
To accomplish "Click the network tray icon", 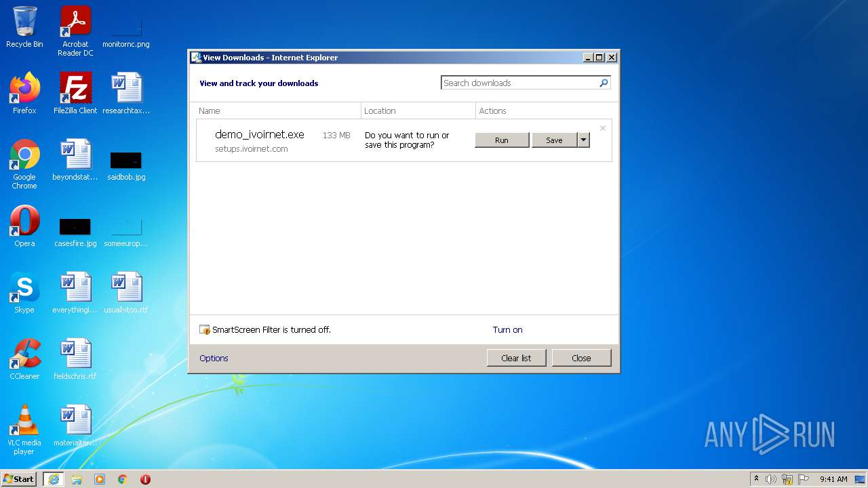I will point(787,479).
